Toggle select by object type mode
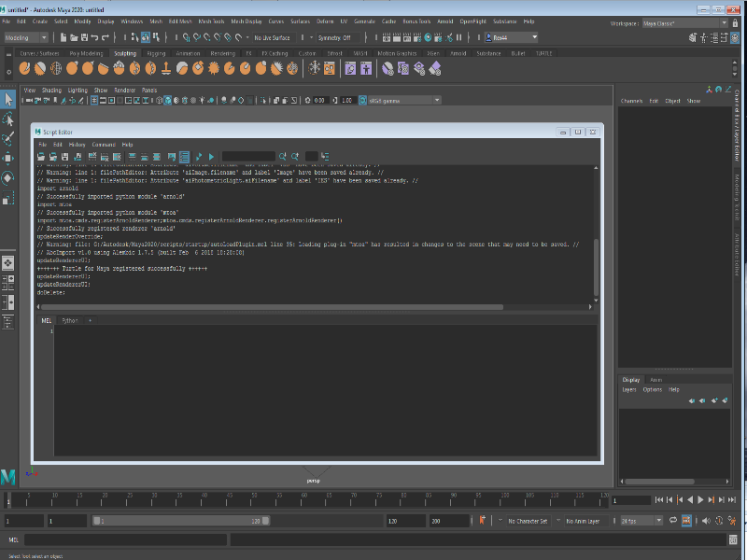Screen dimensions: 747x560 click(x=146, y=37)
